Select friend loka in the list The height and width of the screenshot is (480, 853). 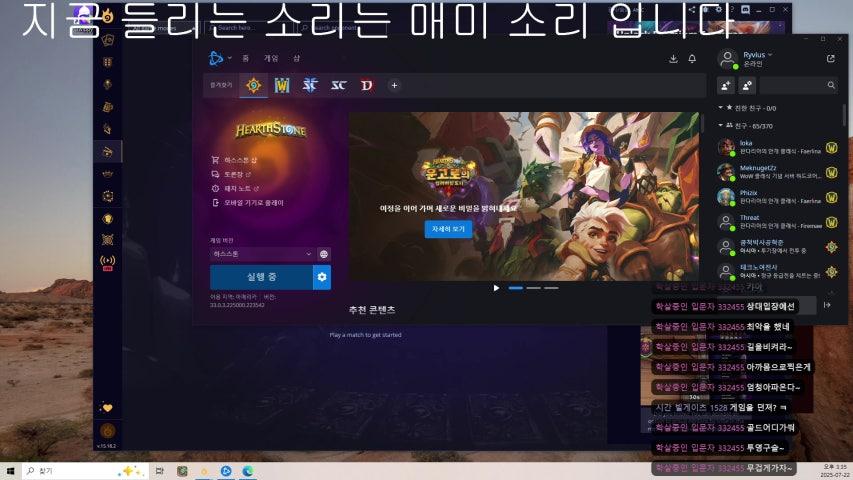point(778,147)
